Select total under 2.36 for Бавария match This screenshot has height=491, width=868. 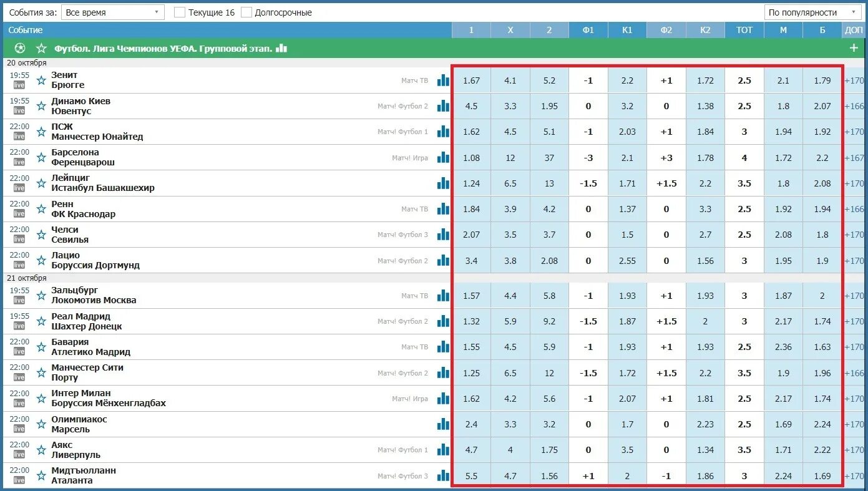(x=783, y=347)
